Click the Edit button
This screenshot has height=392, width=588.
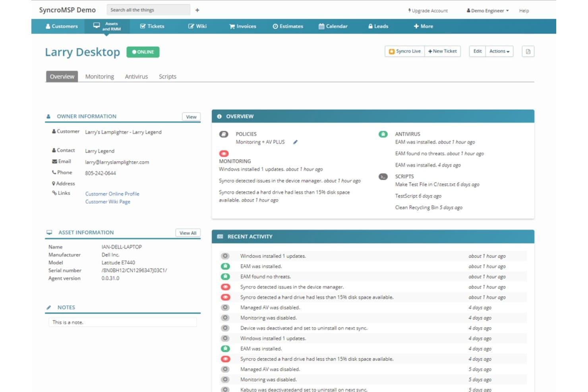coord(478,51)
